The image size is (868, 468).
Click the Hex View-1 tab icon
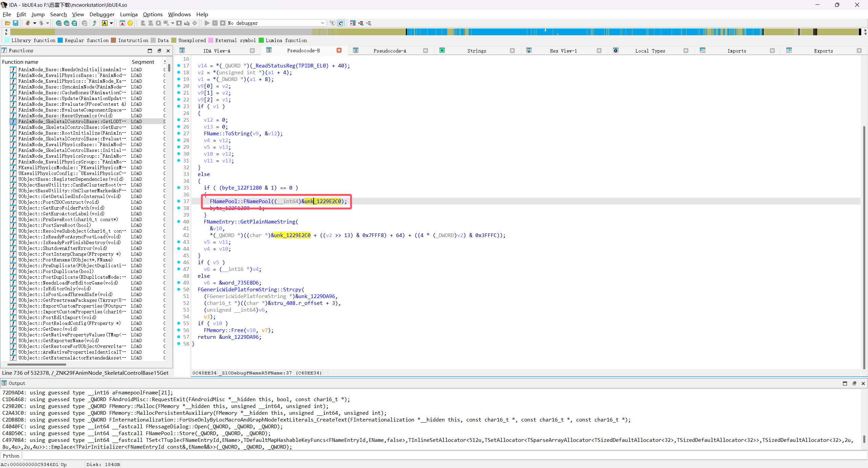pos(529,51)
